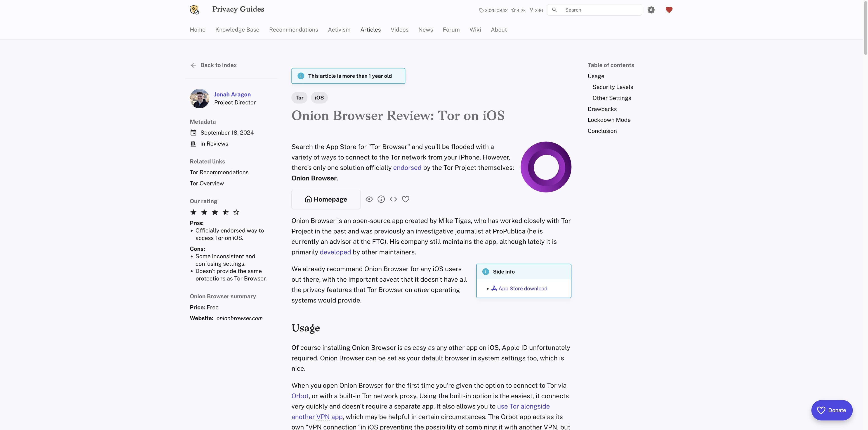Open the News tab

tap(426, 30)
